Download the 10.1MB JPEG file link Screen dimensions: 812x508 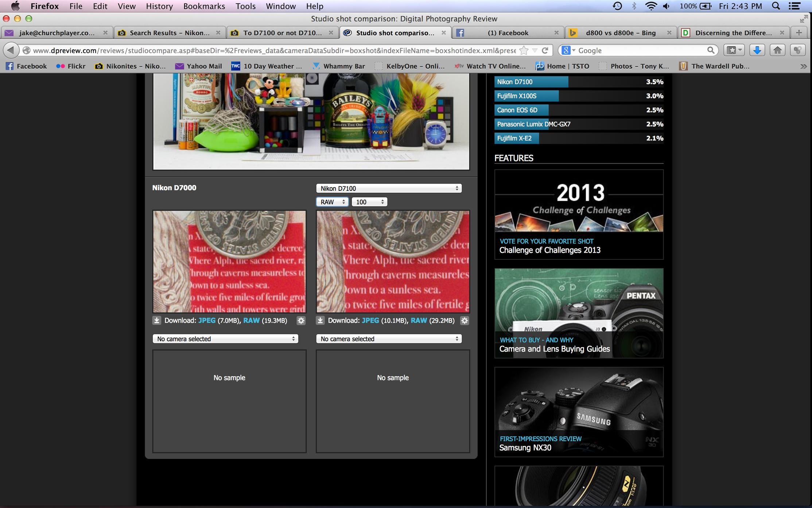[x=370, y=320]
